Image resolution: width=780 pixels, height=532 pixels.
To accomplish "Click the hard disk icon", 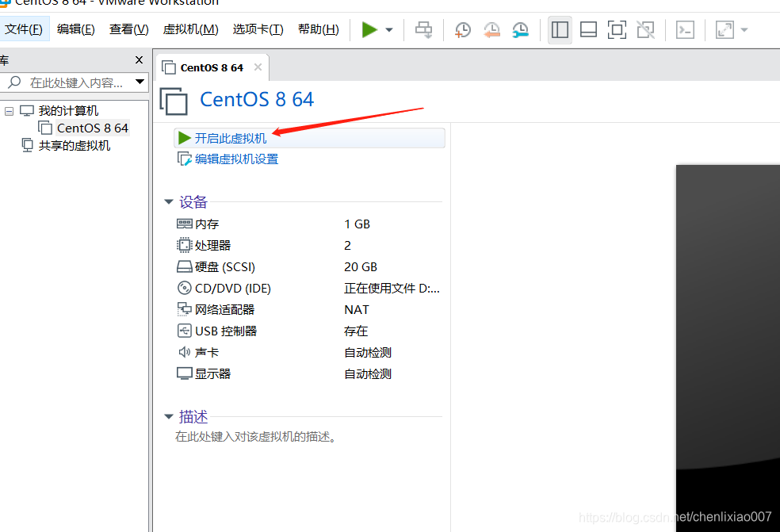I will coord(185,266).
